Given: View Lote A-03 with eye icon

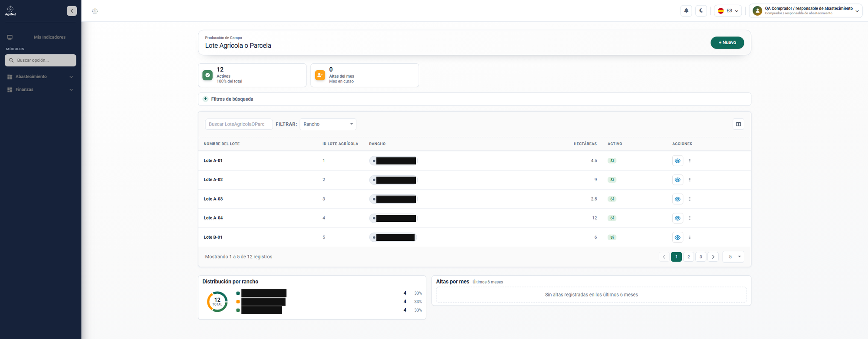Looking at the screenshot, I should tap(677, 199).
